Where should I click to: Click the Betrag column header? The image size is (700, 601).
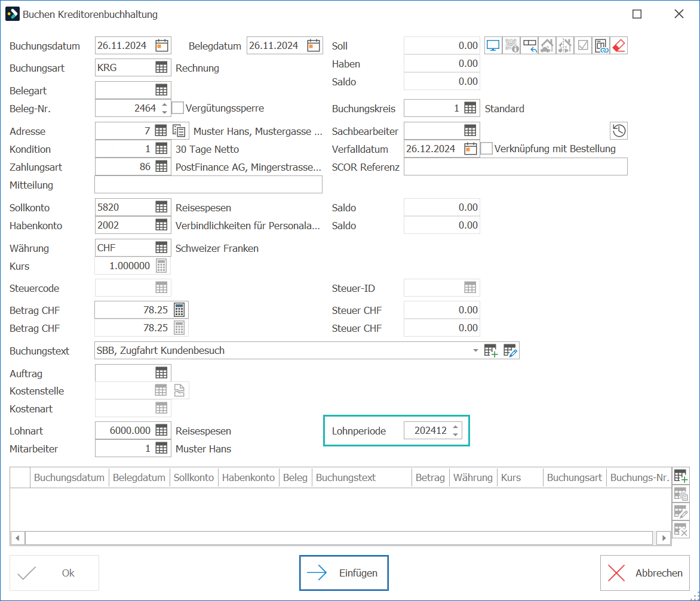(431, 477)
